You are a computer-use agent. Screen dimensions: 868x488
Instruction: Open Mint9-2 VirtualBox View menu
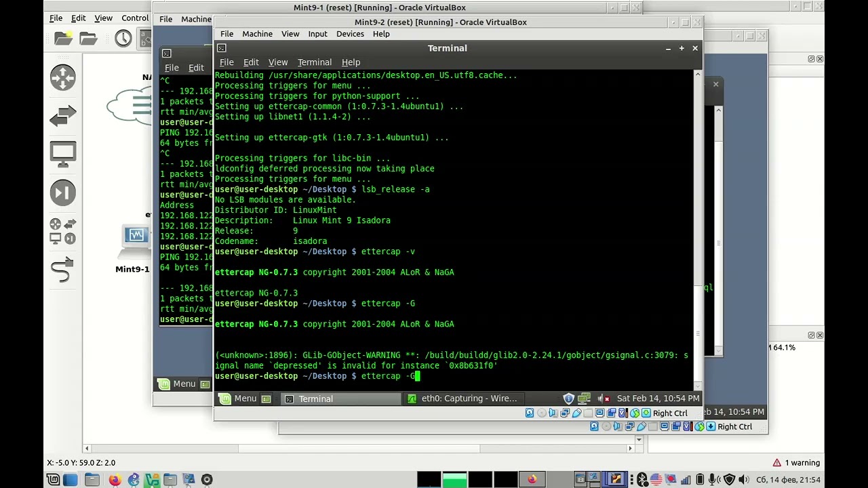tap(290, 34)
